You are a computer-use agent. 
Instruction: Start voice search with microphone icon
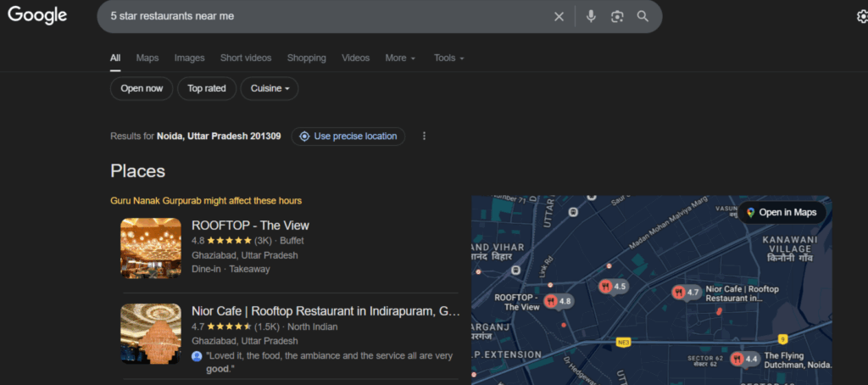(591, 16)
